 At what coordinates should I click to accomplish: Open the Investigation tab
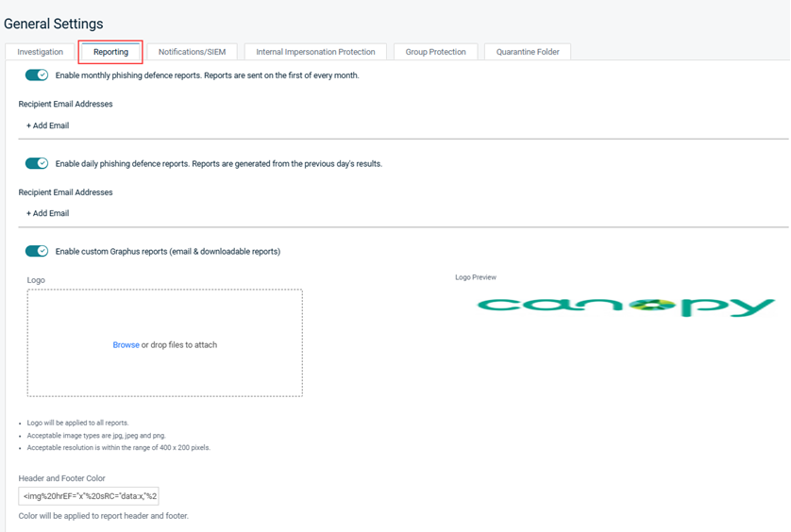click(x=40, y=52)
